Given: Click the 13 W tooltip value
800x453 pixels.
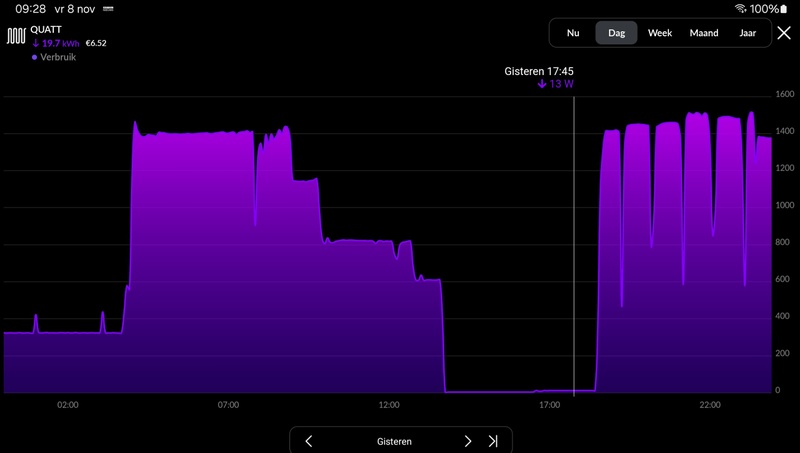Looking at the screenshot, I should point(556,84).
